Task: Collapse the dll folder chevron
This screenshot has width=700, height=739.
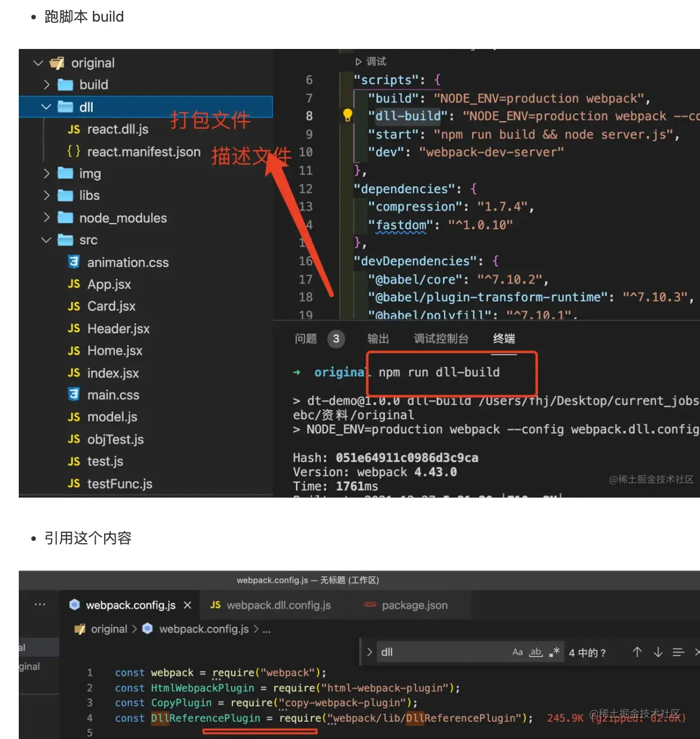Action: tap(47, 107)
